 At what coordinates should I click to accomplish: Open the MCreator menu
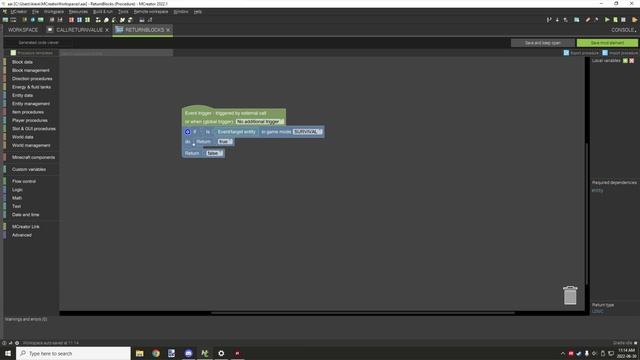coord(18,12)
